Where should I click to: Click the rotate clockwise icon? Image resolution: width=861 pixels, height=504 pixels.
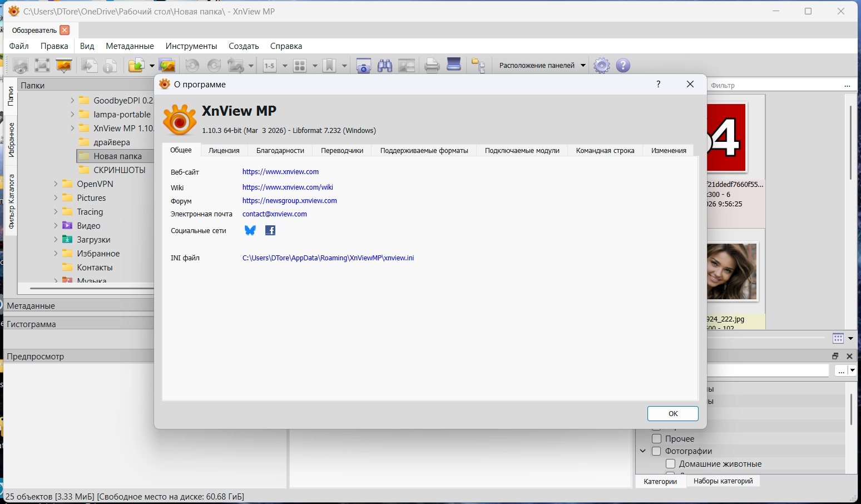[214, 66]
